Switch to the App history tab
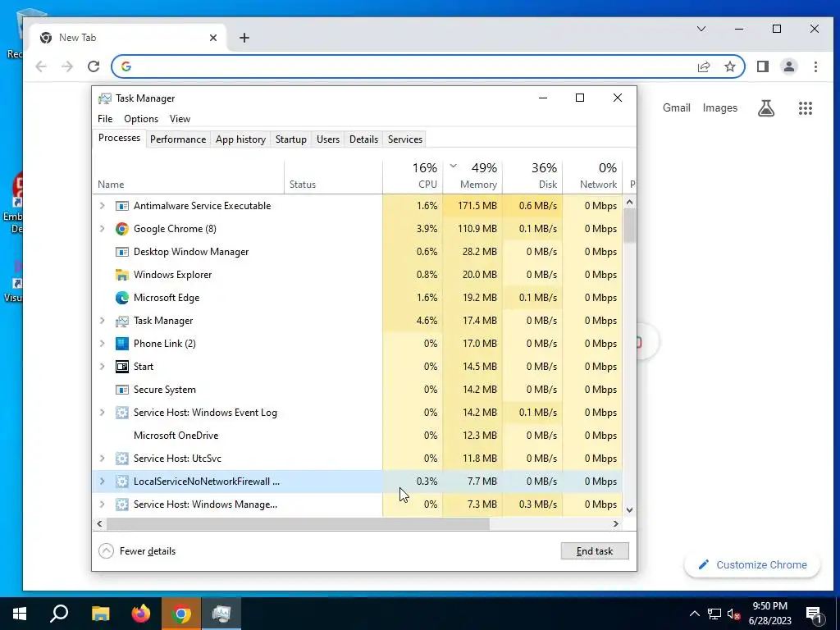Screen dimensions: 840x630 pos(240,139)
